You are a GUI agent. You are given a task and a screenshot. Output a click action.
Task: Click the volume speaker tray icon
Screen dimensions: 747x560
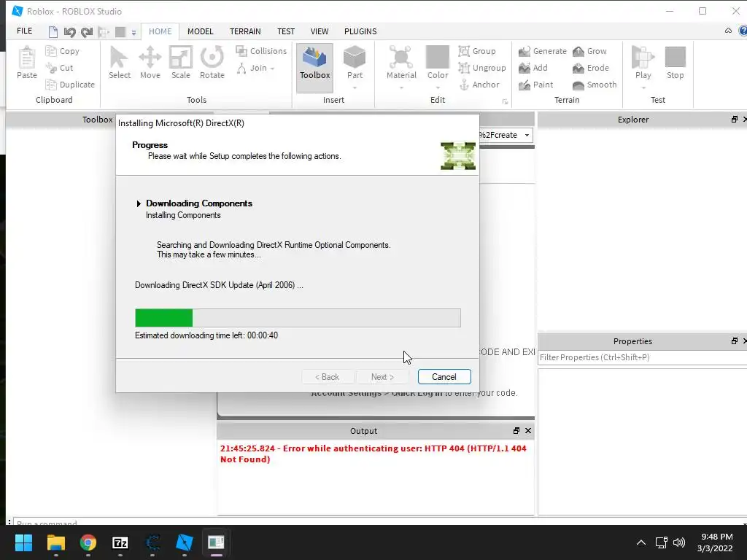(x=679, y=542)
